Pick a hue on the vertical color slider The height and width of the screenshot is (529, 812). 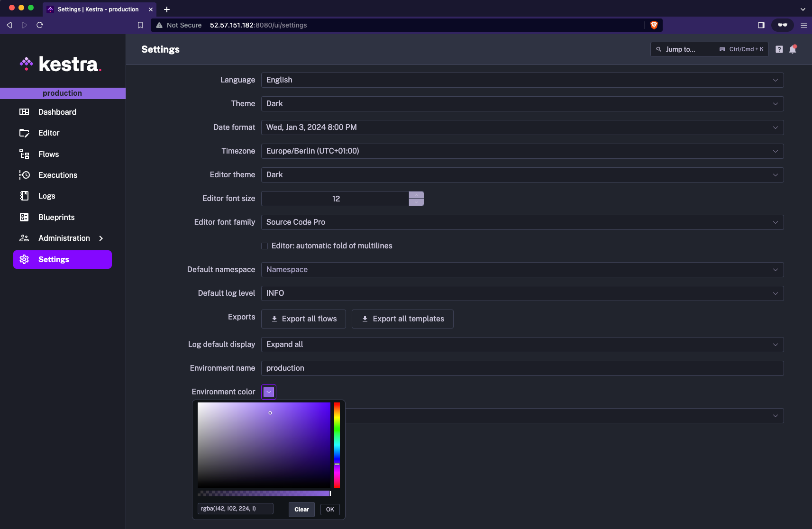pos(337,446)
